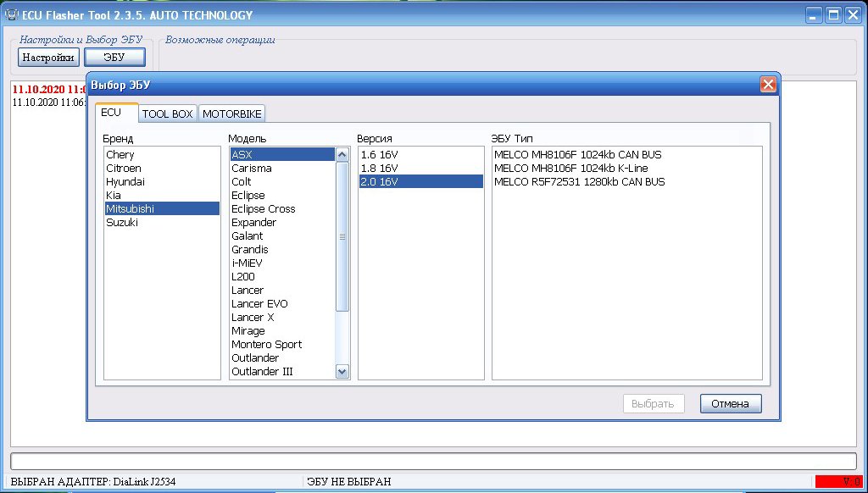Select Eclipse Cross model

click(x=282, y=208)
